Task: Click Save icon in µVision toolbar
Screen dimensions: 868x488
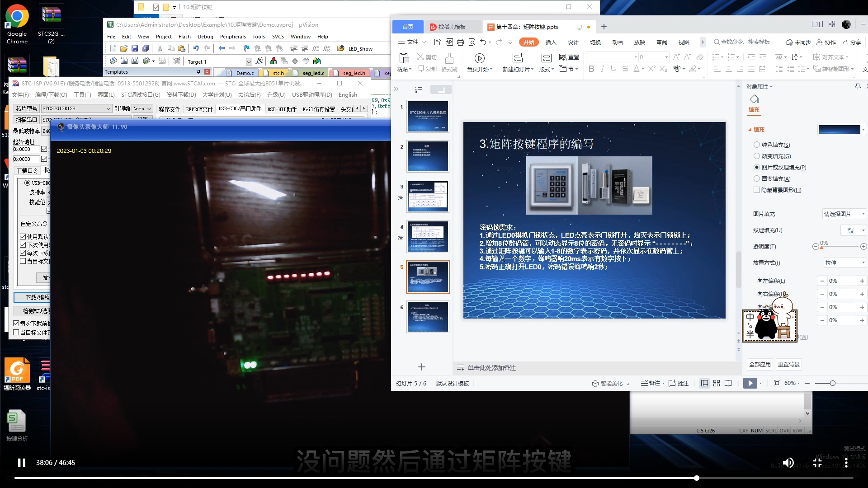Action: coord(134,48)
